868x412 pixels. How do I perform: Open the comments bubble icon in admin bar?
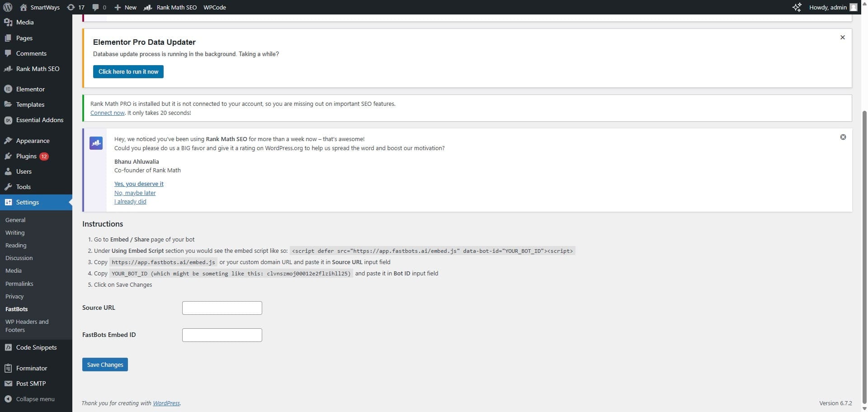(95, 7)
